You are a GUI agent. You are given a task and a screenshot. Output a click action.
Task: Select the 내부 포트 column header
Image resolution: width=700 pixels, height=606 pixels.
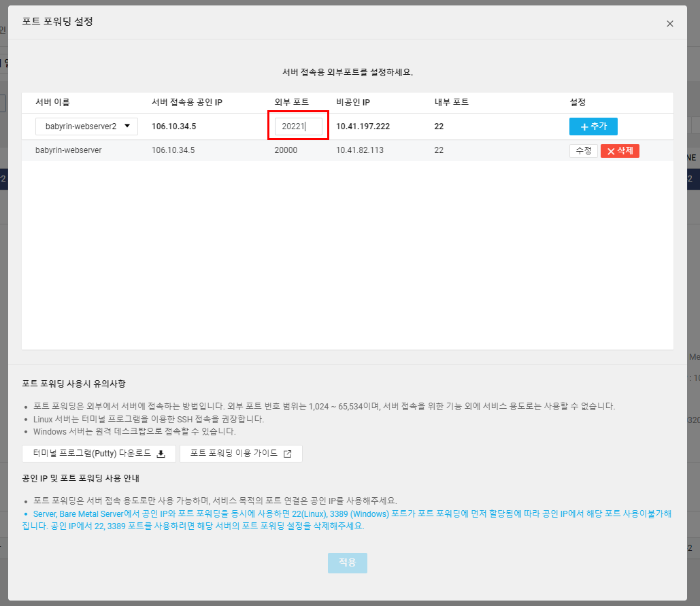click(x=451, y=102)
